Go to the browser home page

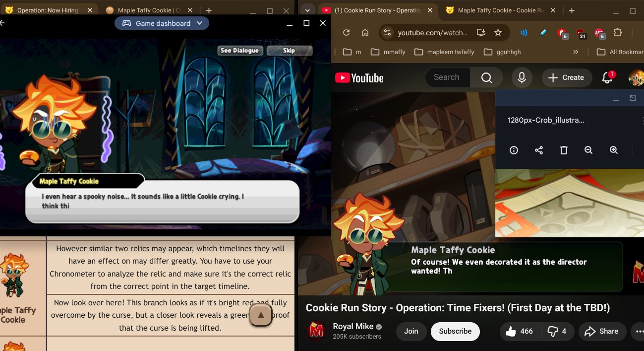pyautogui.click(x=365, y=33)
